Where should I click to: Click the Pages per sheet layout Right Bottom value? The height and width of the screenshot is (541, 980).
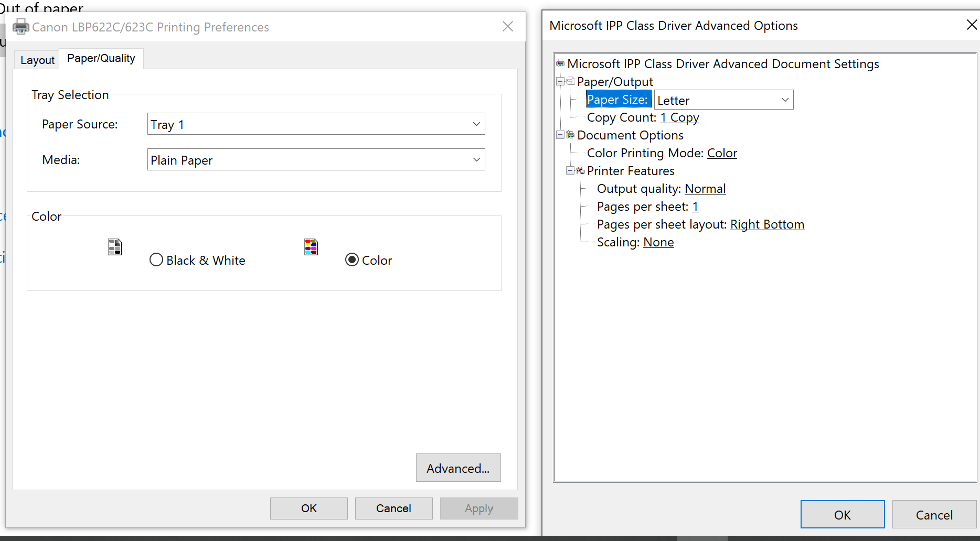tap(767, 224)
